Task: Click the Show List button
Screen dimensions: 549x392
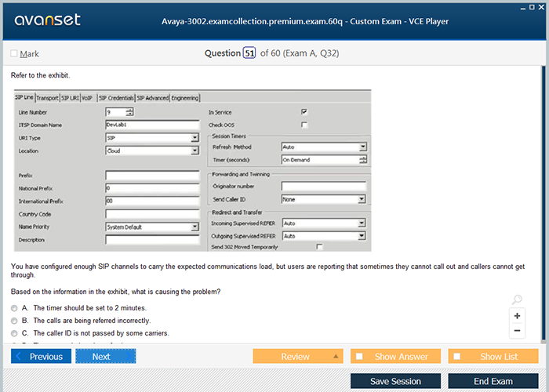Action: pyautogui.click(x=493, y=356)
